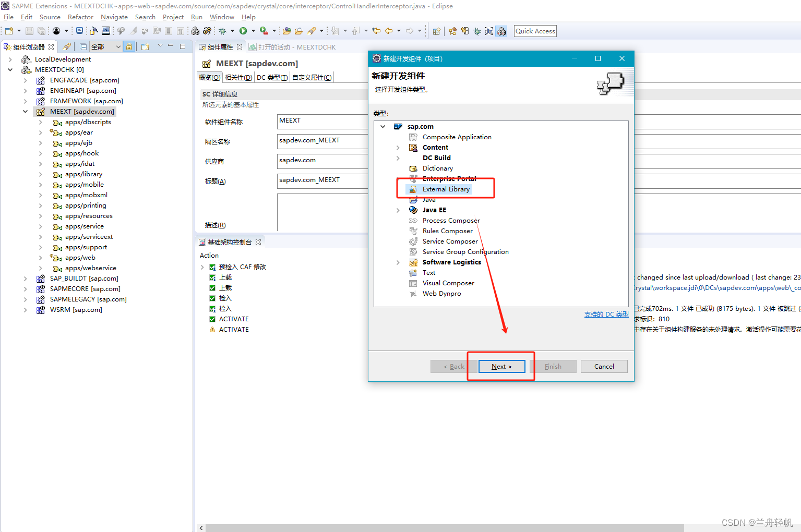Screen dimensions: 801x532
Task: Collapse the MEEXTDCHK [0] tree node
Action: click(x=10, y=69)
